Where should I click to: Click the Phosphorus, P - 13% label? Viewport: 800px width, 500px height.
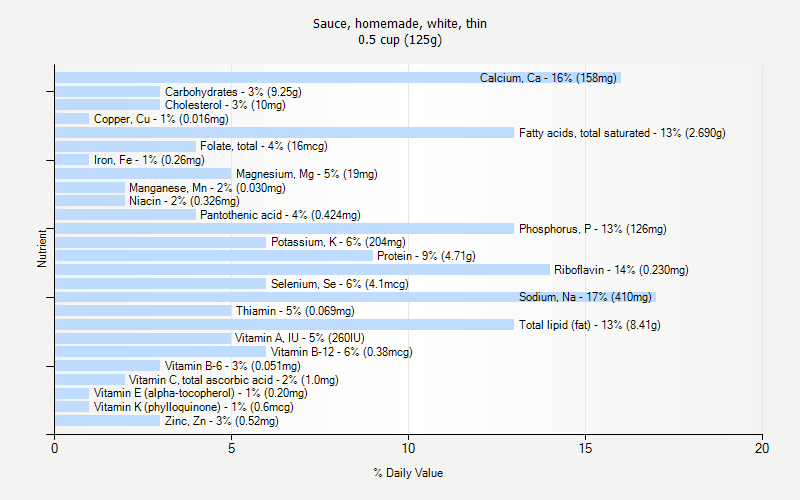[x=592, y=229]
